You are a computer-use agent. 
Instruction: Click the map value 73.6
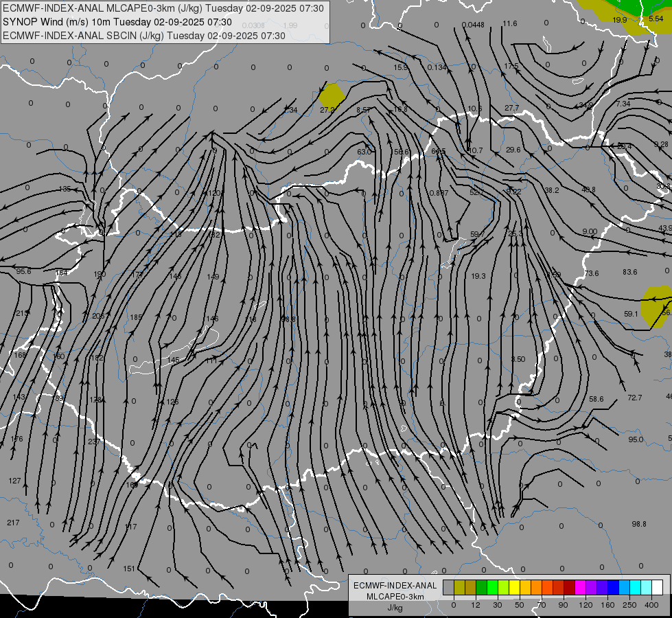(x=592, y=273)
